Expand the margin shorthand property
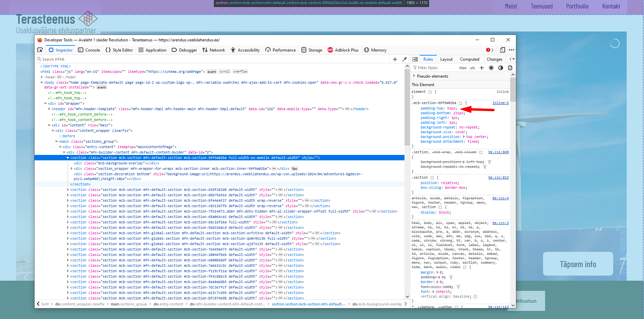 437,272
